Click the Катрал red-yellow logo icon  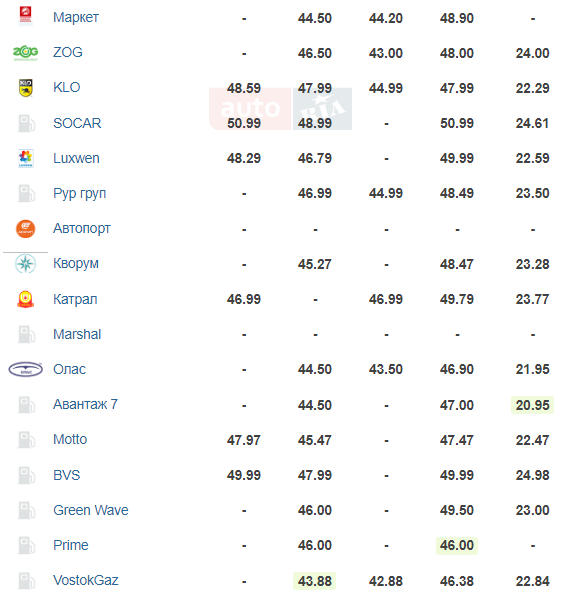(25, 299)
